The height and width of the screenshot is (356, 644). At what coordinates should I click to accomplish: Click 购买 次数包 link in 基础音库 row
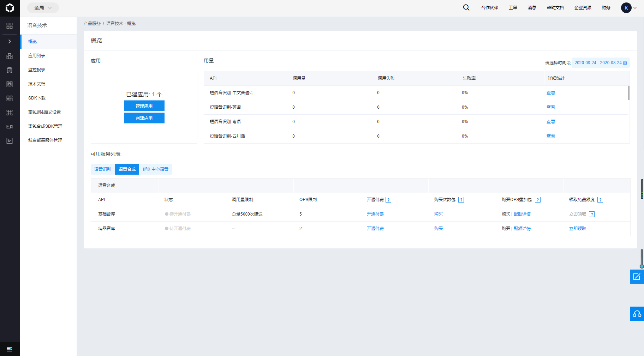tap(439, 214)
